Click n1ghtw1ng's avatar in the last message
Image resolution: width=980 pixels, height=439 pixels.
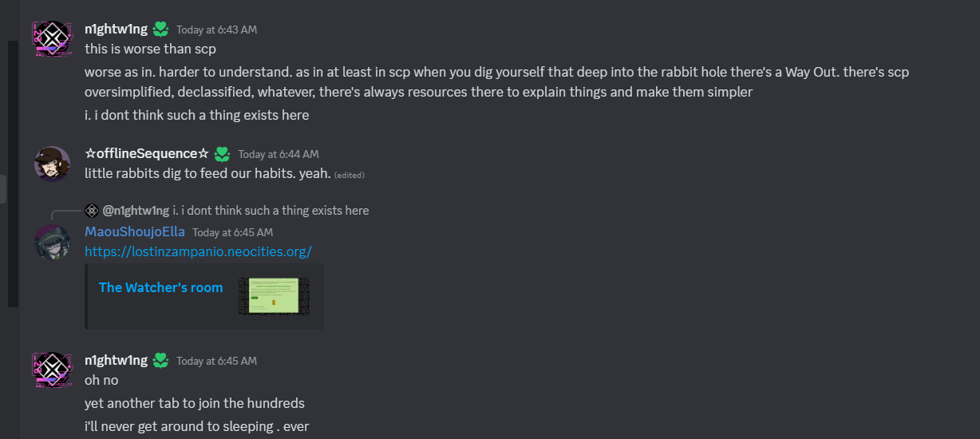click(x=52, y=370)
